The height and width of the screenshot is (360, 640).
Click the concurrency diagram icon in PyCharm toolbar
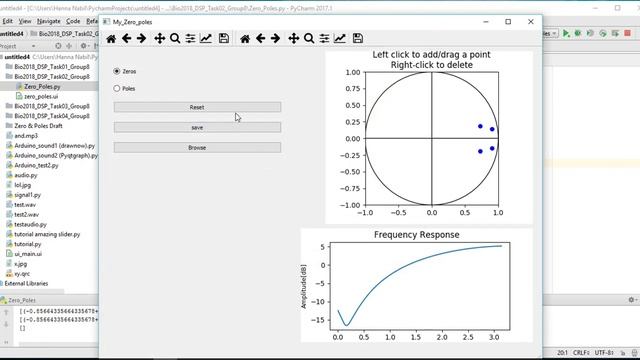615,33
